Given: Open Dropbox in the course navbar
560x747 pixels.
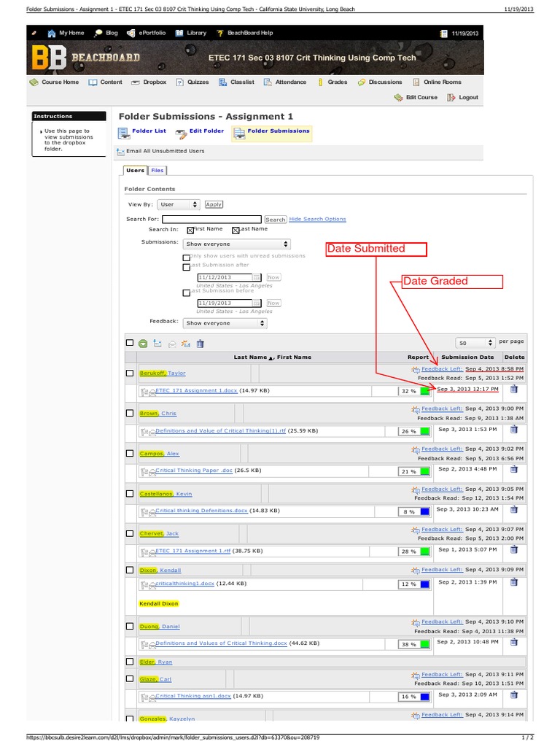Looking at the screenshot, I should click(149, 82).
